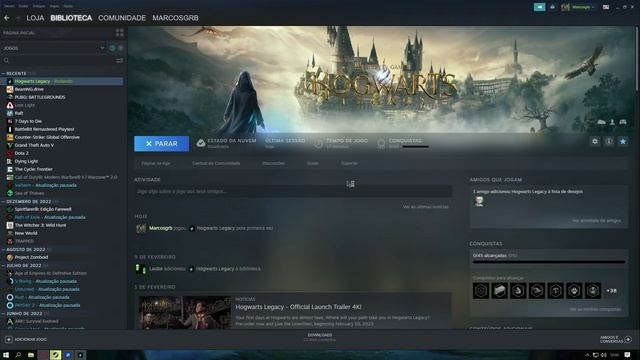Open the notifications bell icon
Screen dimensions: 640x360
552,7
